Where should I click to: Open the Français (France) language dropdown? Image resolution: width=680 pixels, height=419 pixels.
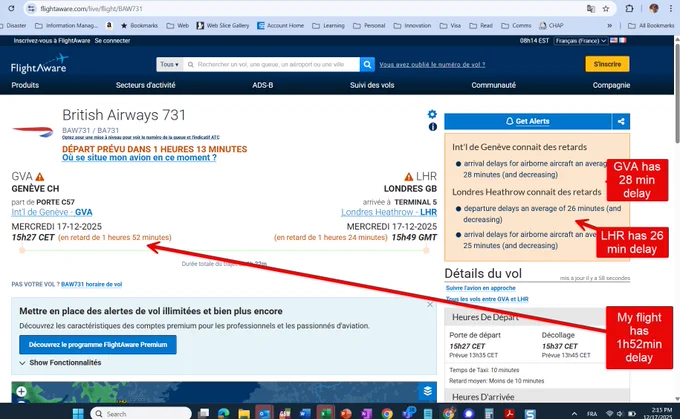click(x=580, y=40)
